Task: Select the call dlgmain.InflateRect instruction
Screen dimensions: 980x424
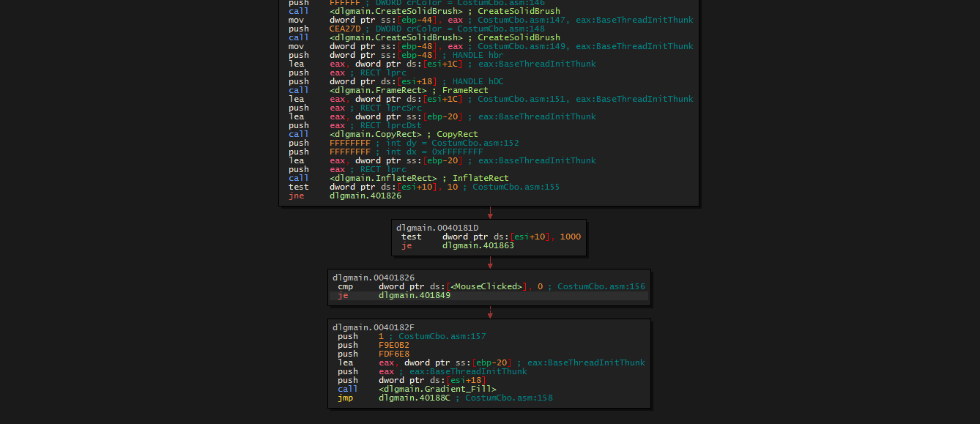Action: tap(398, 178)
